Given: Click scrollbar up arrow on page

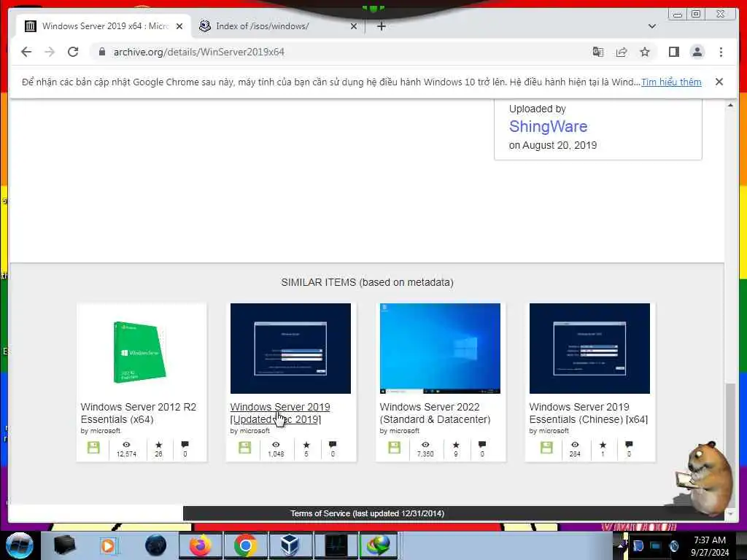Looking at the screenshot, I should click(x=729, y=105).
